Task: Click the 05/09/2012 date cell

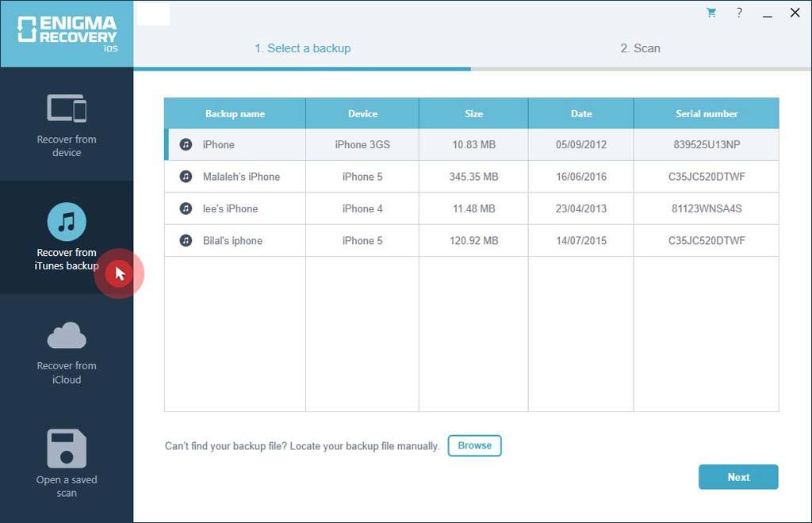Action: coord(581,144)
